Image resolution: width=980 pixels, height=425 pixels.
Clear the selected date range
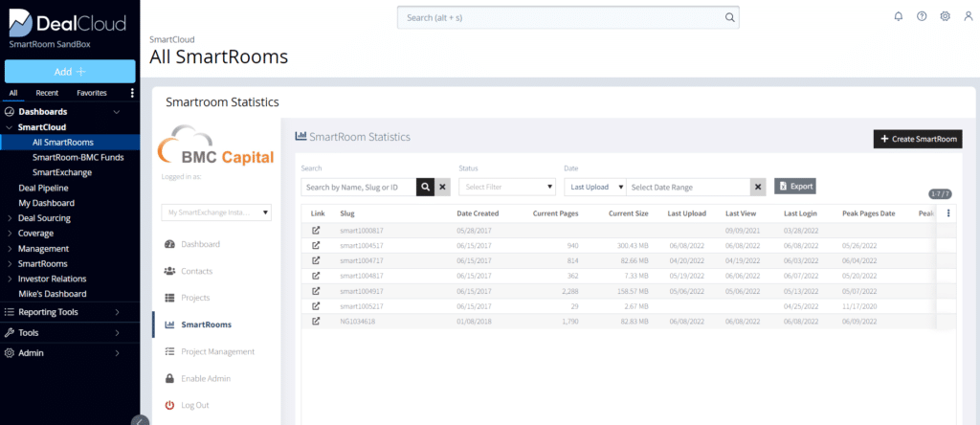[758, 187]
